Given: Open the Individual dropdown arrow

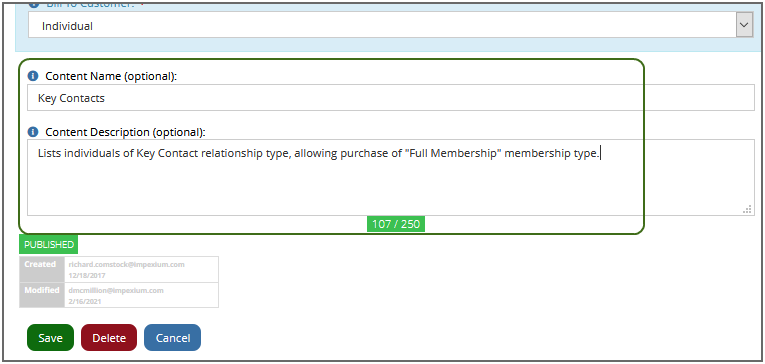Looking at the screenshot, I should [744, 25].
